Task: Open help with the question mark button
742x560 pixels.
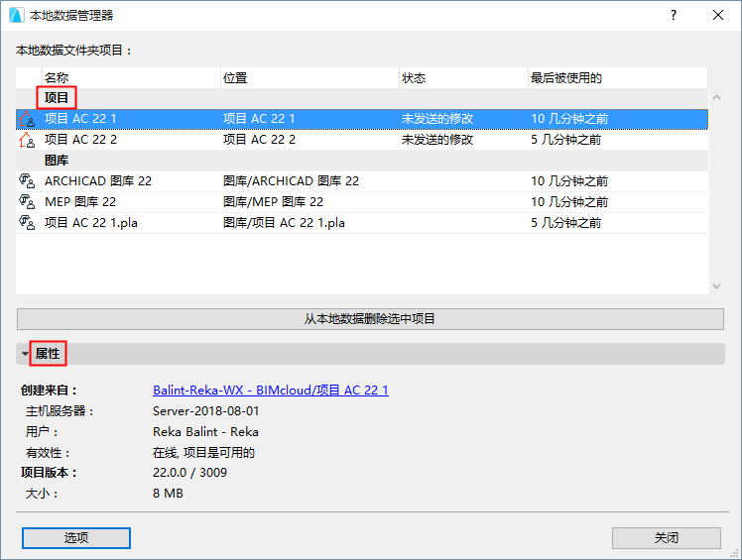Action: click(x=674, y=15)
